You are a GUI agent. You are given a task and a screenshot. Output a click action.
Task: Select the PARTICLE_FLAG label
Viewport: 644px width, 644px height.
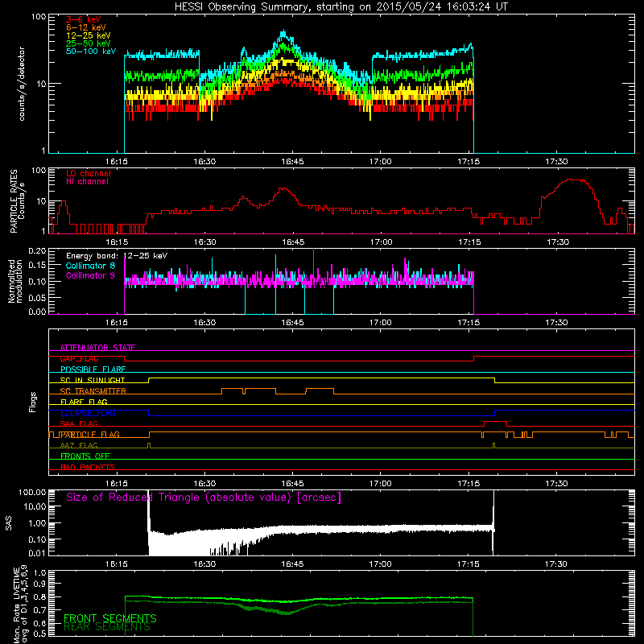[x=90, y=435]
